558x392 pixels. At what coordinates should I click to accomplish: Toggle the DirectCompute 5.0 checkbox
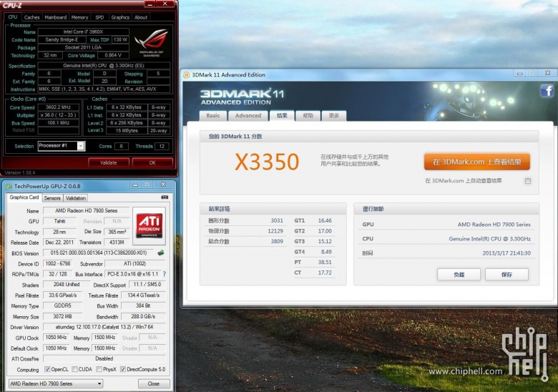pyautogui.click(x=123, y=369)
